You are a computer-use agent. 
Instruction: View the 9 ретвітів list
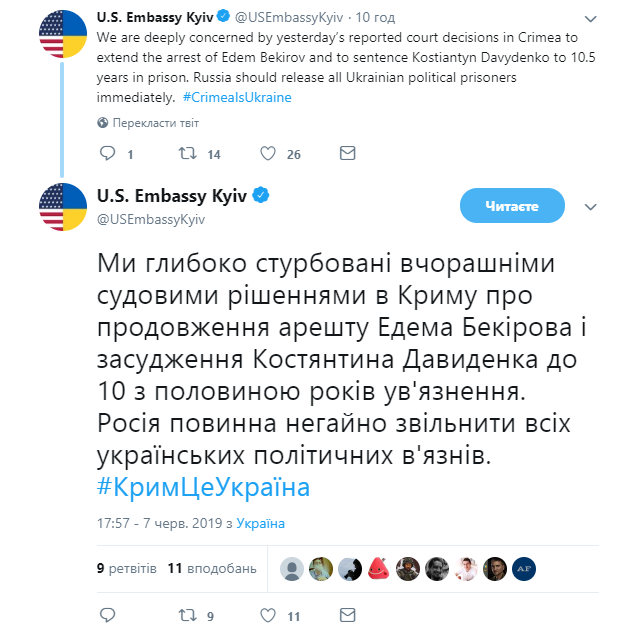127,568
